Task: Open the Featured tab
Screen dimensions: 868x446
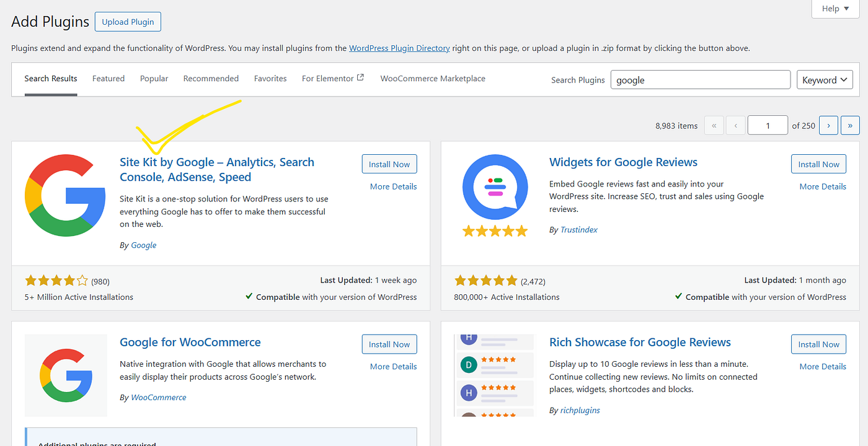Action: [x=108, y=79]
